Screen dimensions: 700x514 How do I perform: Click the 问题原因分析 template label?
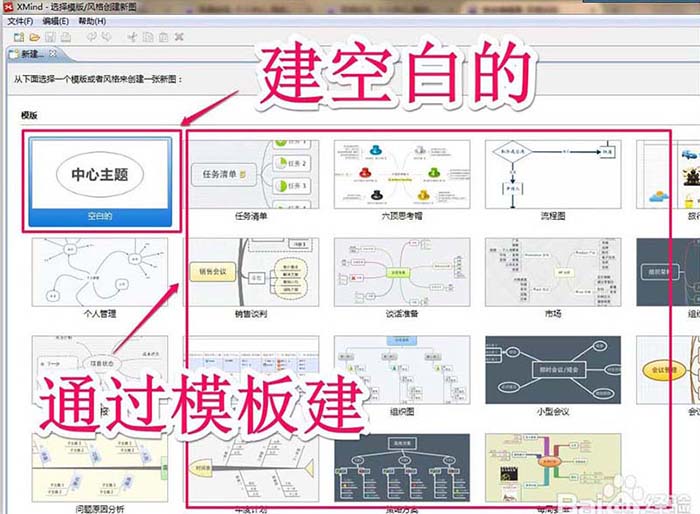pyautogui.click(x=100, y=509)
